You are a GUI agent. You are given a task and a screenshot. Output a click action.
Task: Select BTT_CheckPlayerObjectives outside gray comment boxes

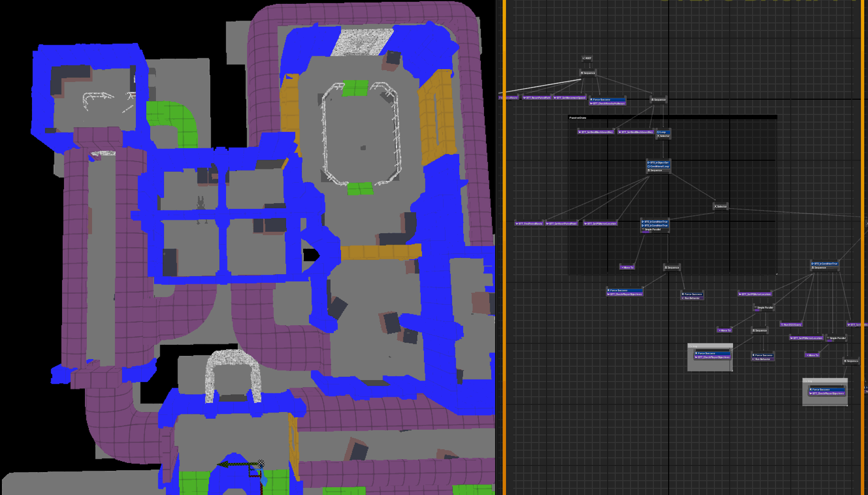625,294
